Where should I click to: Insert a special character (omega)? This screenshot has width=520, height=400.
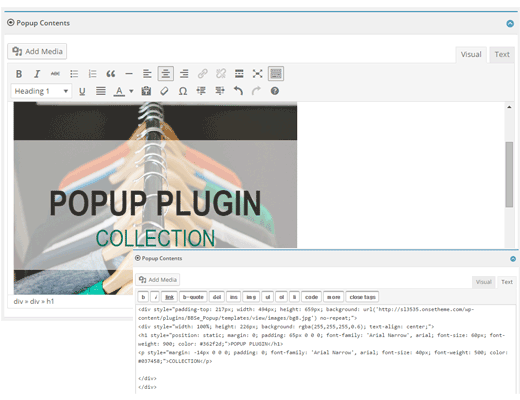click(x=183, y=91)
